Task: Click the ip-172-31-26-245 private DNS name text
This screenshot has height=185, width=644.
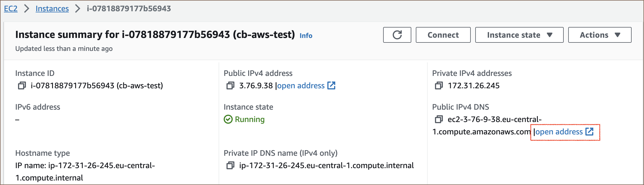Action: tap(326, 165)
